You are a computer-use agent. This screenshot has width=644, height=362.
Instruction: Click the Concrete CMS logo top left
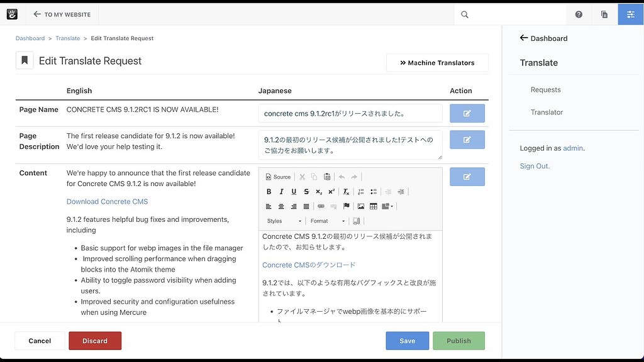point(12,14)
